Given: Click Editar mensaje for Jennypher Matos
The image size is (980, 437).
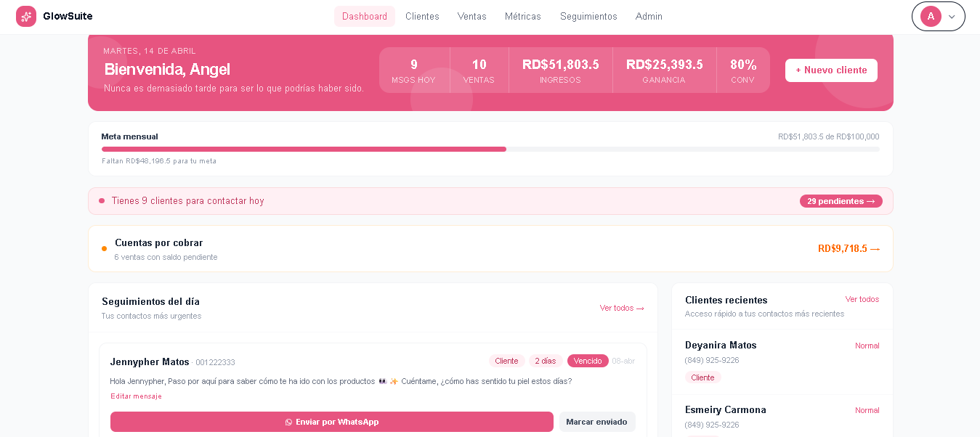Looking at the screenshot, I should tap(136, 396).
